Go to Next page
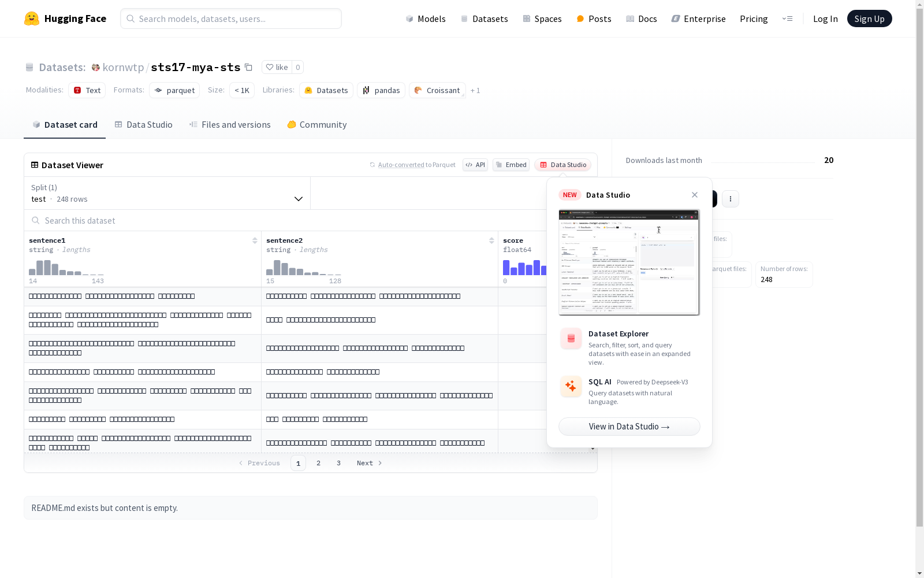This screenshot has width=924, height=578. (370, 463)
